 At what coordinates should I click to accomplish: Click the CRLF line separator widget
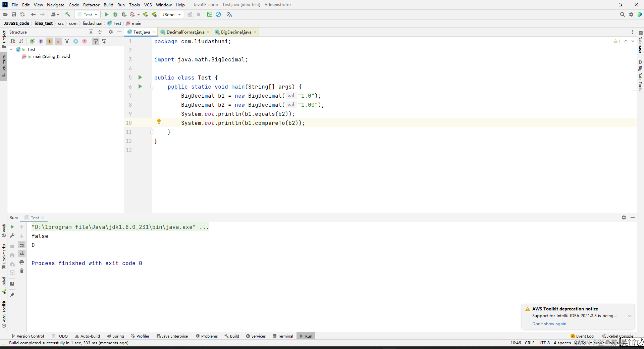(x=530, y=343)
